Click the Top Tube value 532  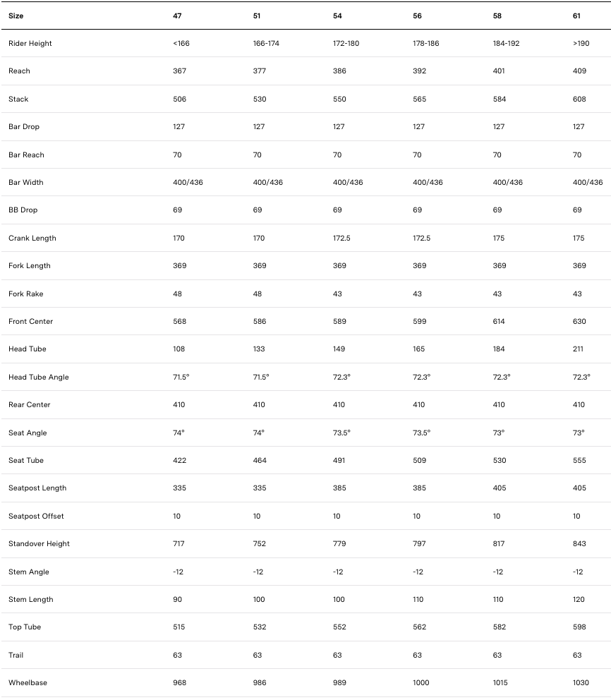coord(260,627)
